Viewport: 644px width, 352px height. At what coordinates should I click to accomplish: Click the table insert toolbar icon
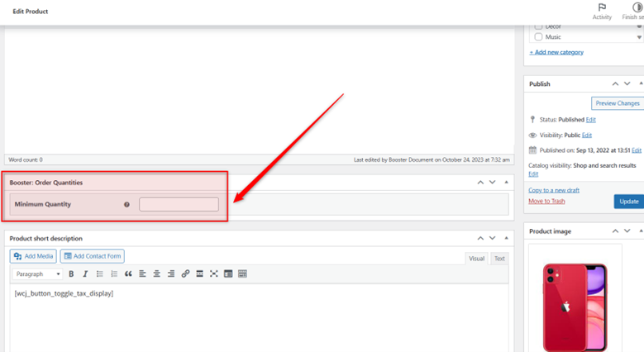228,274
